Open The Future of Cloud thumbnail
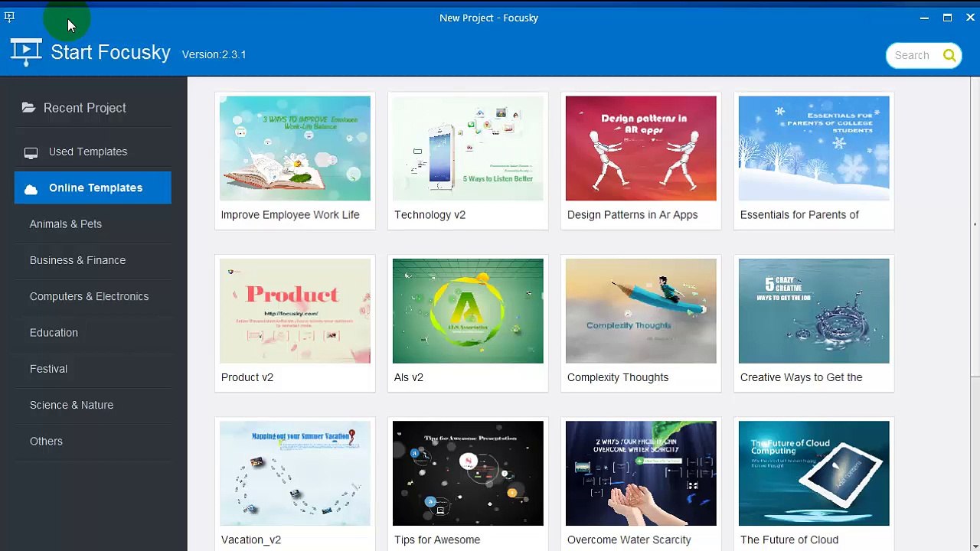 click(814, 473)
